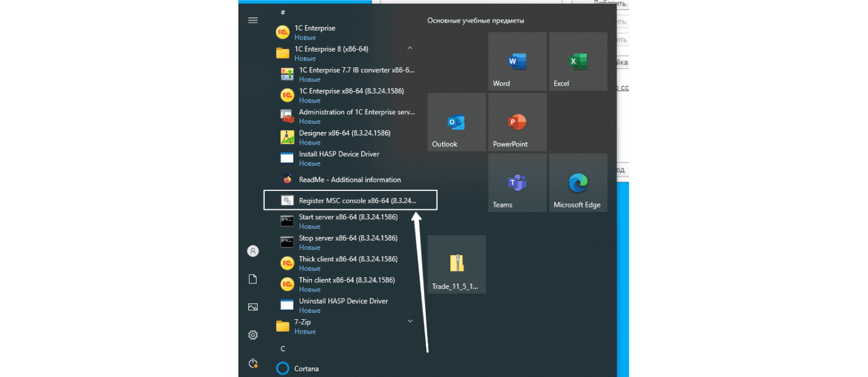
Task: Click the Power button in Start sidebar
Action: coord(253,363)
